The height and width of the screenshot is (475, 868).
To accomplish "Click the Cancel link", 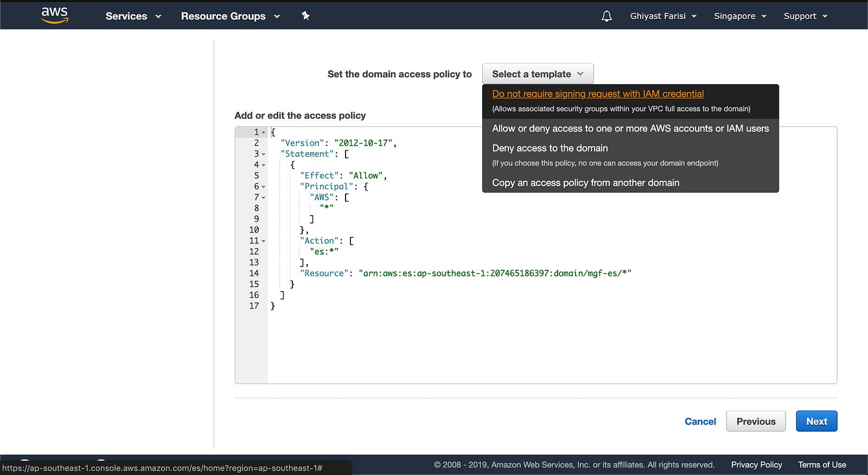I will coord(700,421).
